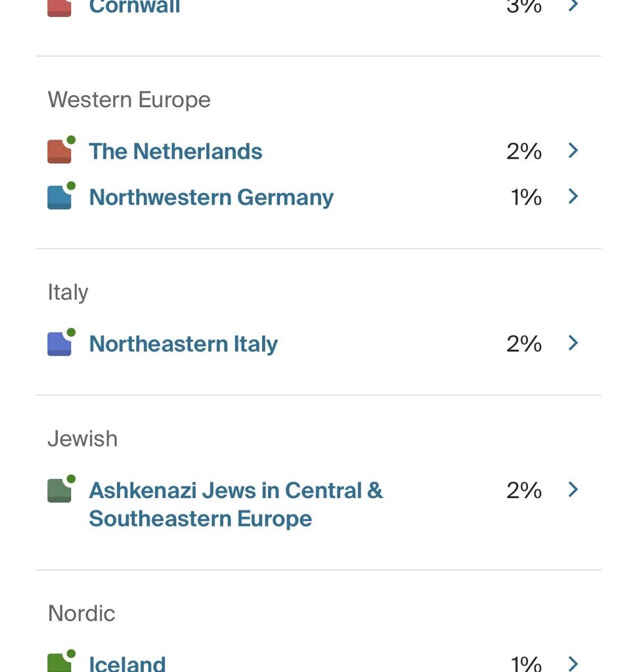The width and height of the screenshot is (637, 672).
Task: Click The Netherlands color swatch icon
Action: point(59,151)
